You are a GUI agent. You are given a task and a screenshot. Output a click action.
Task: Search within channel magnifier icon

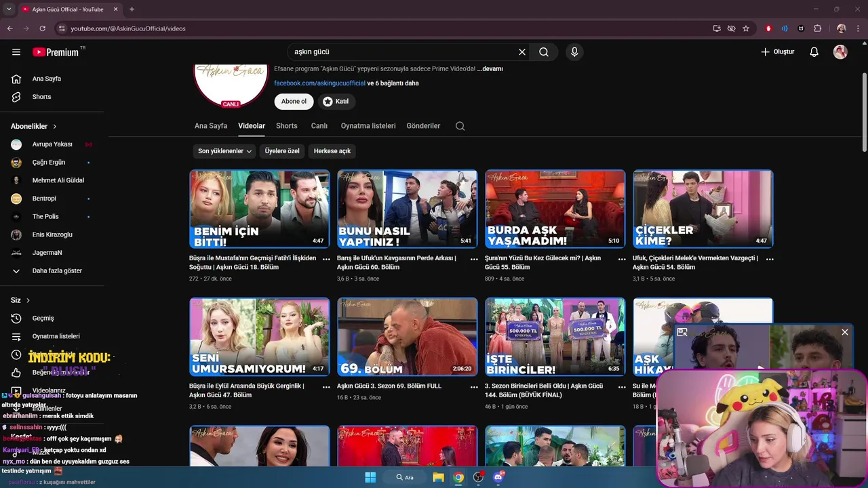pyautogui.click(x=460, y=126)
